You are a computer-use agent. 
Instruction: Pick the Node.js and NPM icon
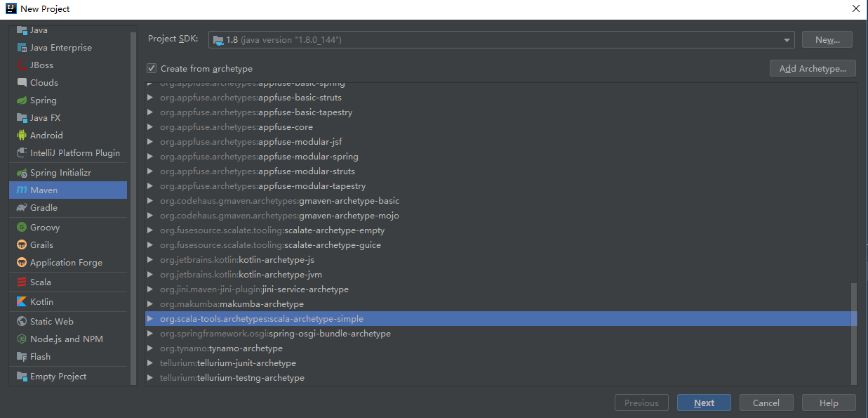coord(21,339)
